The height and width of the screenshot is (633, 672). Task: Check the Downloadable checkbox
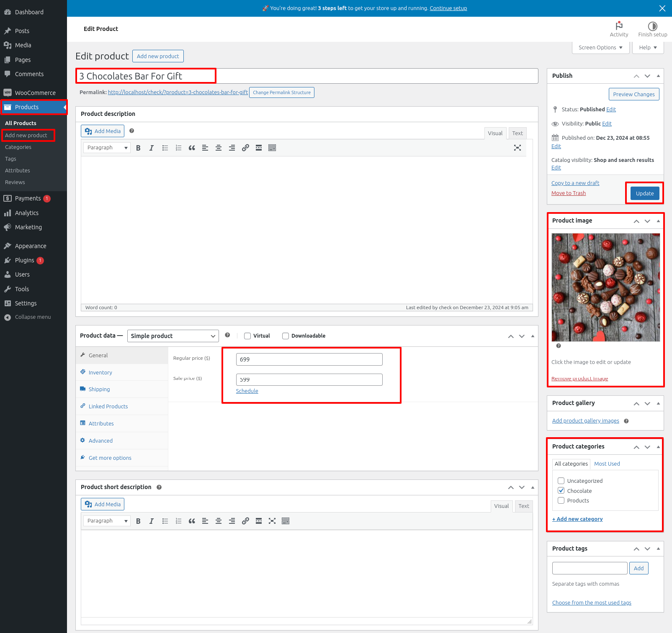286,336
